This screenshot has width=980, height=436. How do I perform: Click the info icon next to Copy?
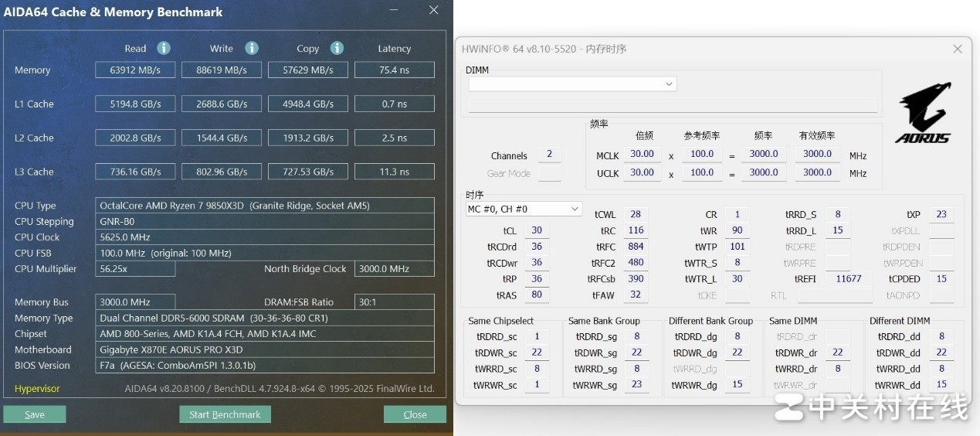coord(337,48)
